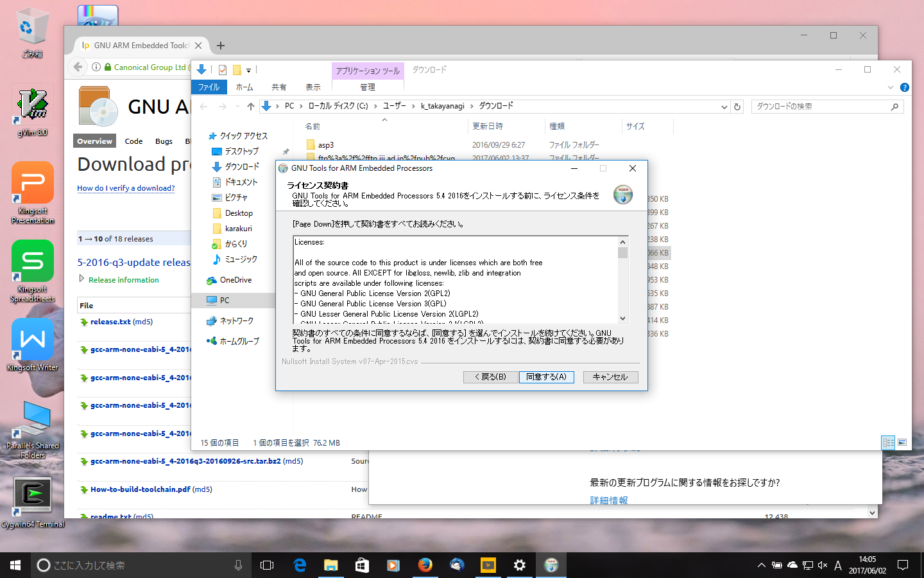Open the gVim 8.0 desktop icon
Screen dimensions: 924x578
(x=33, y=112)
